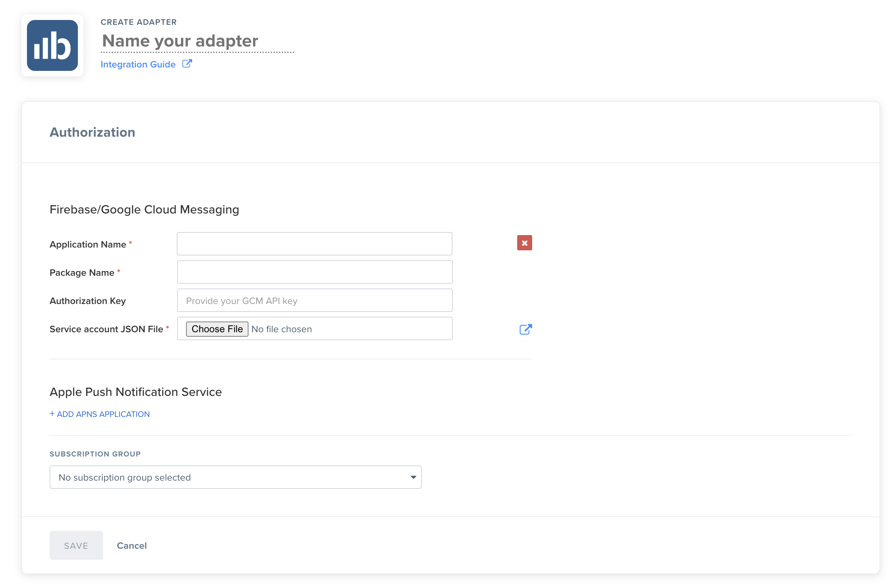Click the external link icon beside Integration Guide

point(187,64)
